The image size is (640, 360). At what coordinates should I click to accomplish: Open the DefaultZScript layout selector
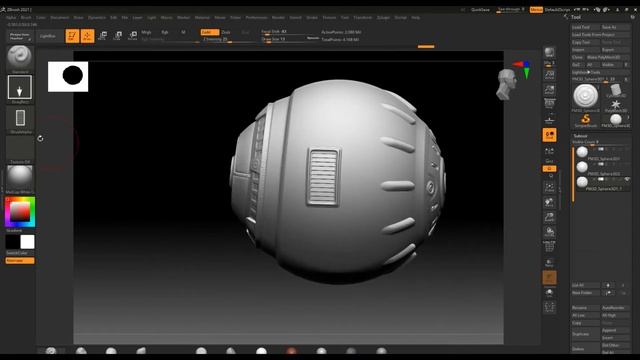(558, 9)
